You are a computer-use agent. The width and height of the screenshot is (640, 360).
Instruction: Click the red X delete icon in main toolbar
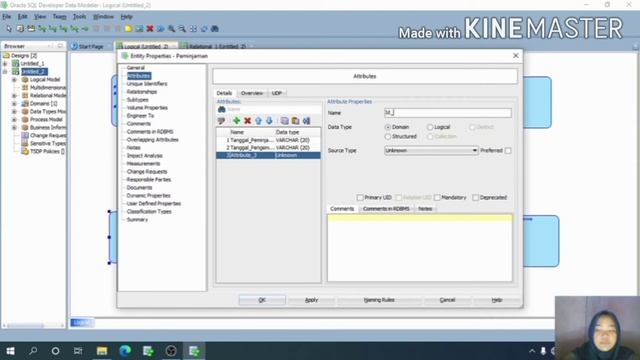[x=150, y=29]
